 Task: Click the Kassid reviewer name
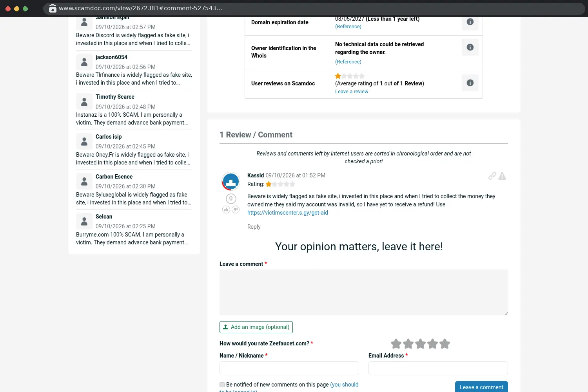(256, 175)
